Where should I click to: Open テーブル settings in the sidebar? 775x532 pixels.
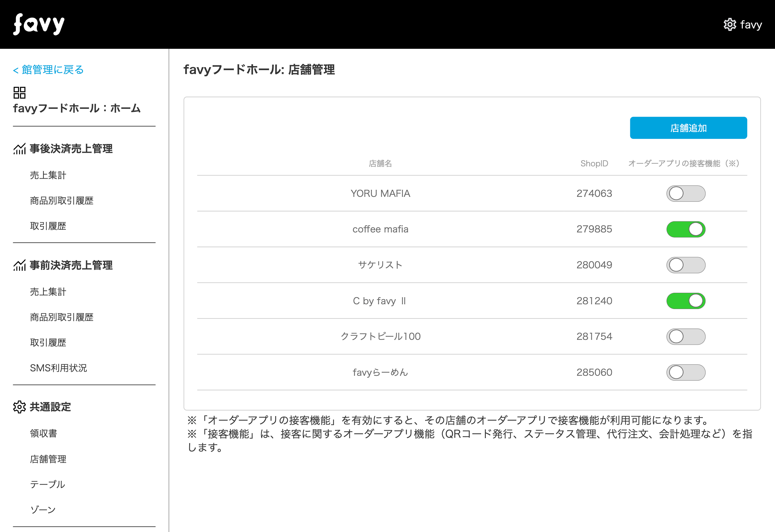(47, 485)
